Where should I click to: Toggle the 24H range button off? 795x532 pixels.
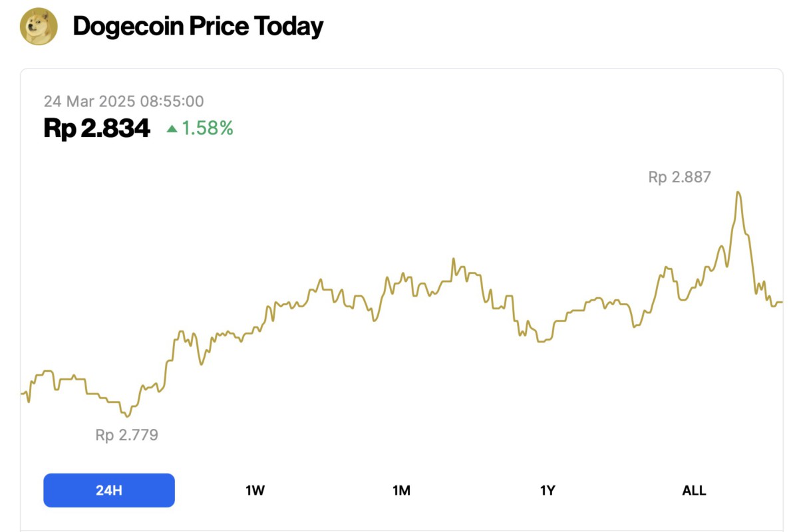pyautogui.click(x=108, y=490)
